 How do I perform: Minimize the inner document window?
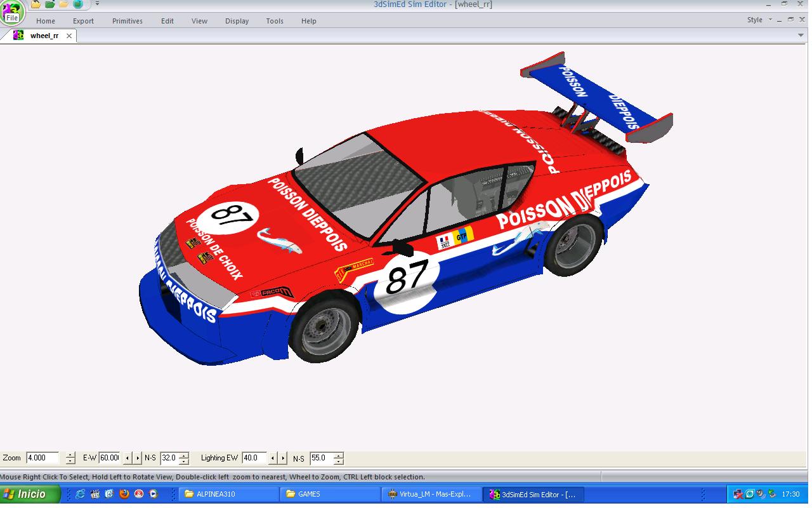(780, 20)
